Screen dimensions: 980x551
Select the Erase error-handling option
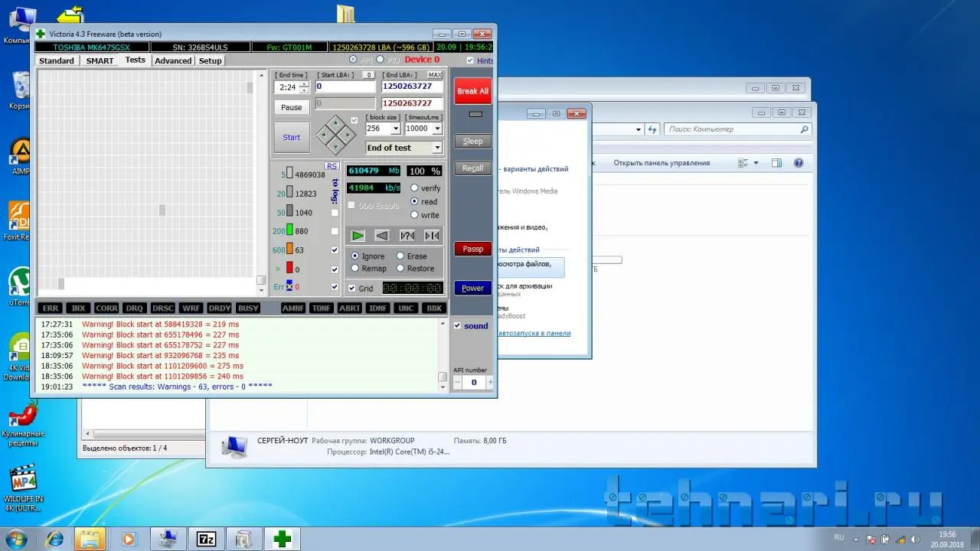click(400, 256)
